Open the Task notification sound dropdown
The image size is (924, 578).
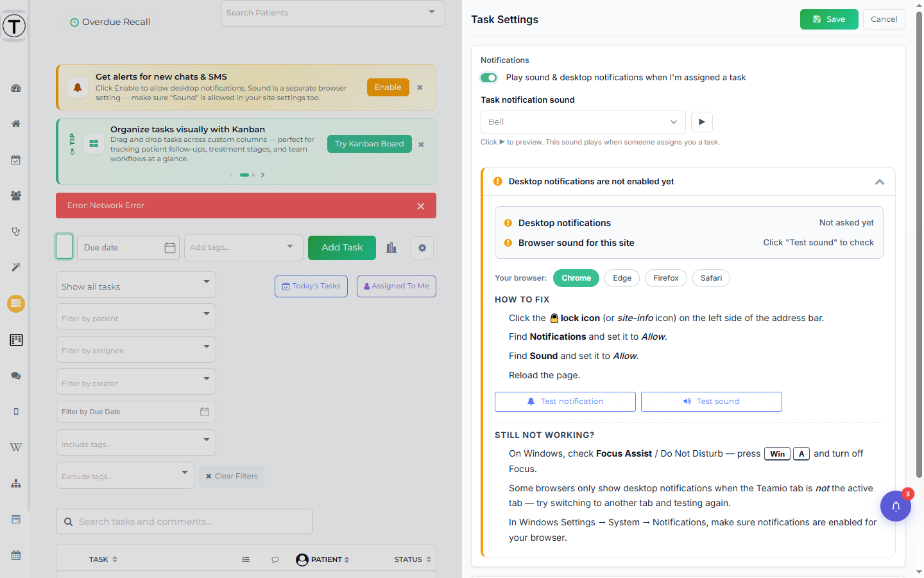click(x=583, y=122)
